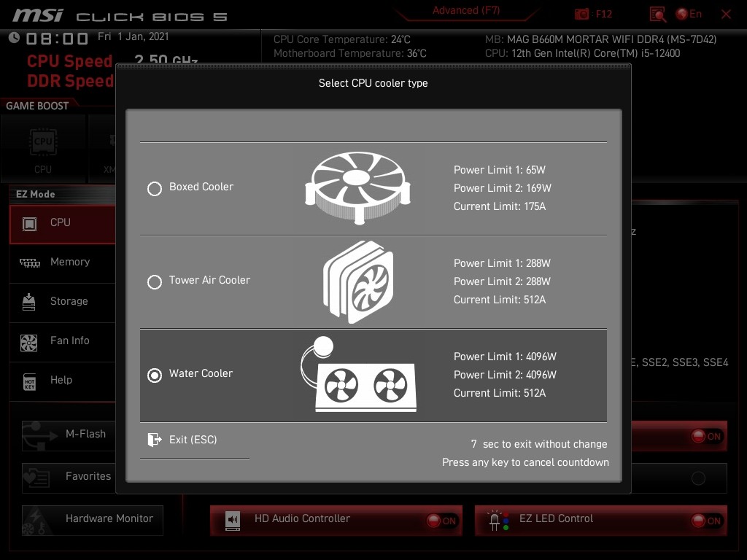Click the MB: MAG B660M MORTAR model text

(601, 39)
